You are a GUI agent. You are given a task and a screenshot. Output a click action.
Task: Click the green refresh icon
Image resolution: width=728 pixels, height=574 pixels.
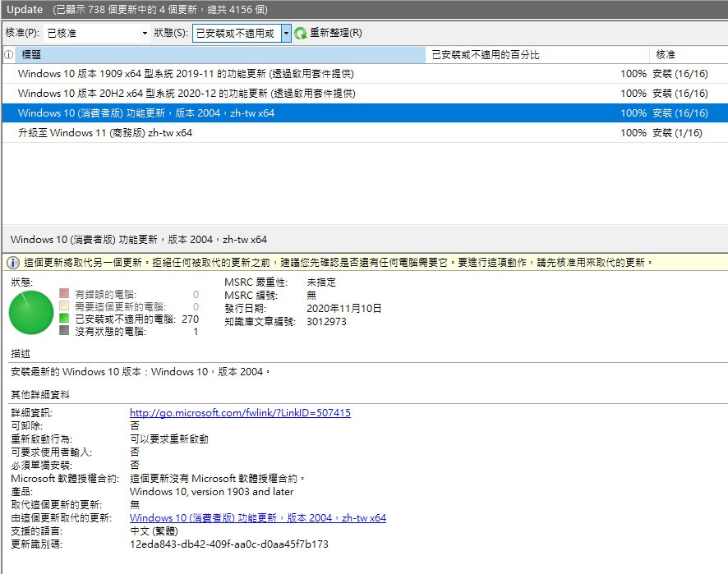coord(301,34)
